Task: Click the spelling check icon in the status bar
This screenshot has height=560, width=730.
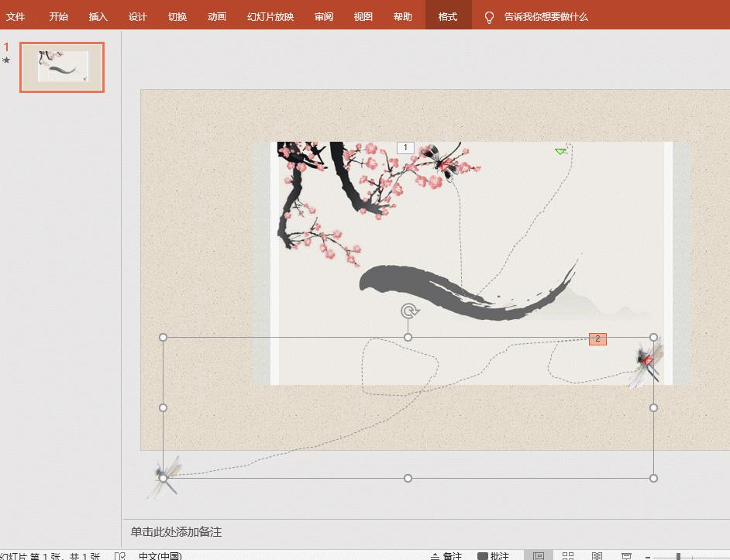Action: tap(121, 555)
